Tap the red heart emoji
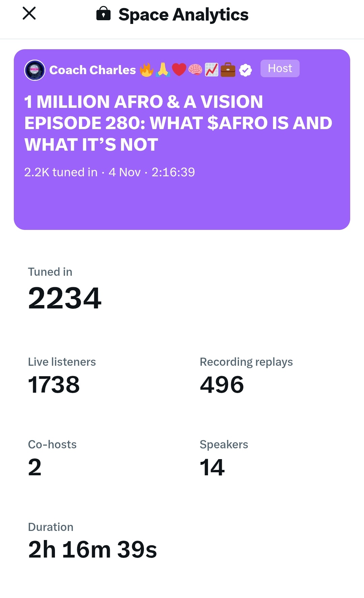 (x=179, y=70)
